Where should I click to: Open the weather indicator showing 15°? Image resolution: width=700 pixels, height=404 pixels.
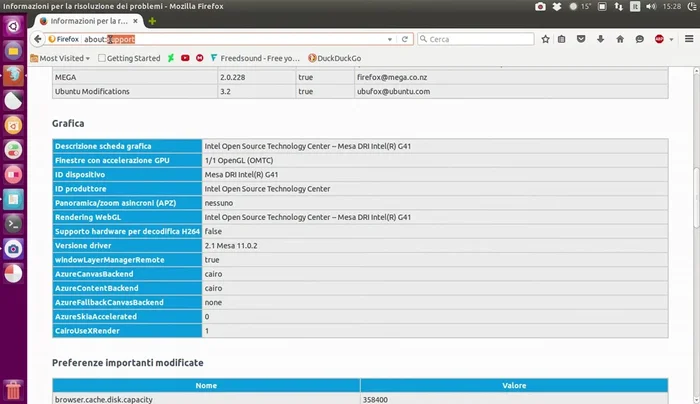click(580, 6)
